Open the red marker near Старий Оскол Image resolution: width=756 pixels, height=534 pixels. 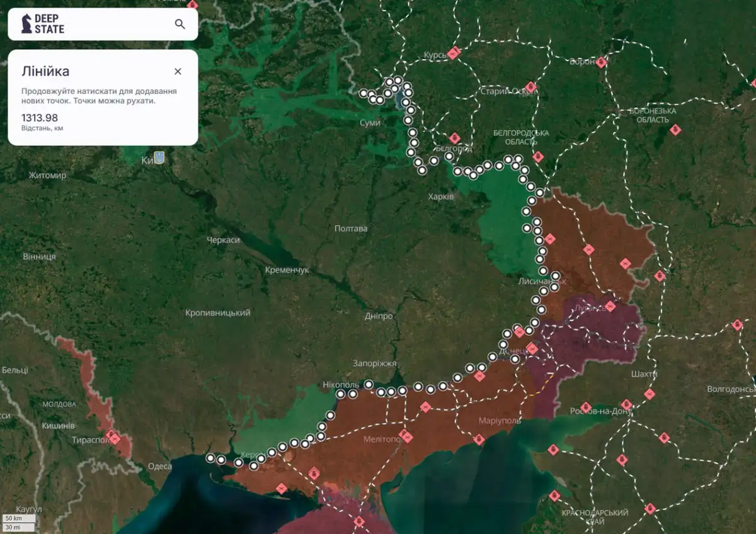(530, 87)
